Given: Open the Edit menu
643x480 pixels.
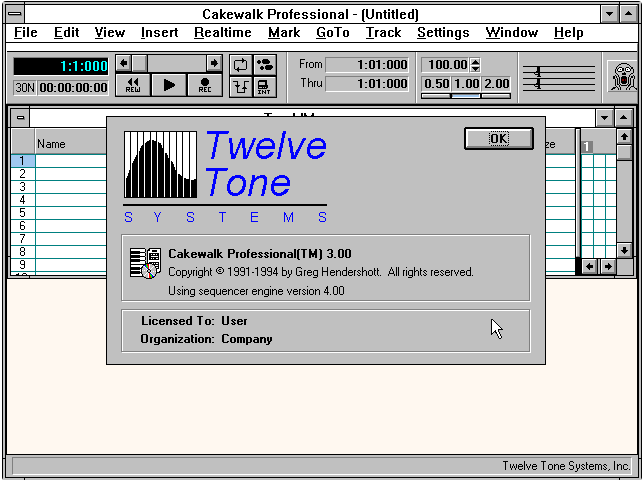Looking at the screenshot, I should tap(66, 32).
